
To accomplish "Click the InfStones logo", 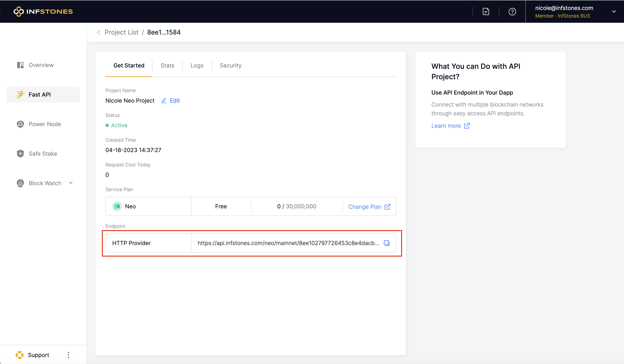I will (43, 11).
